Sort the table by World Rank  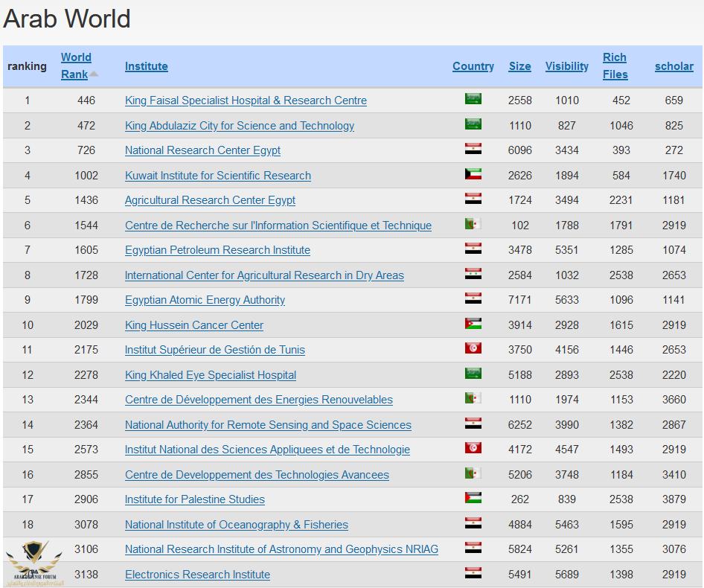[x=76, y=65]
